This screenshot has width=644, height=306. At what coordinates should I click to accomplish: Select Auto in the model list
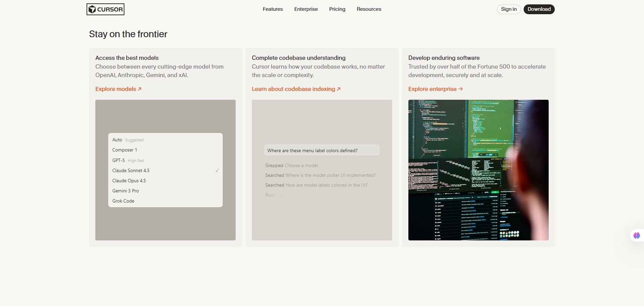pos(165,140)
